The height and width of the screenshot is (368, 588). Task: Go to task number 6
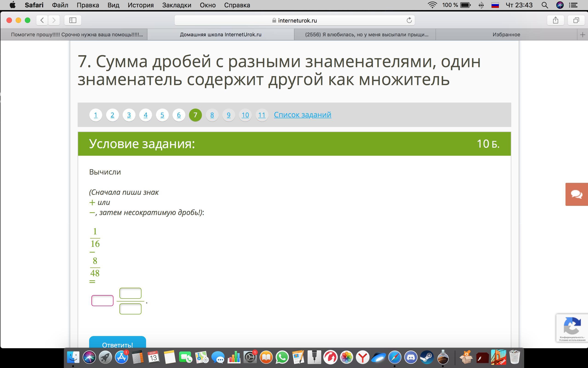click(x=179, y=115)
